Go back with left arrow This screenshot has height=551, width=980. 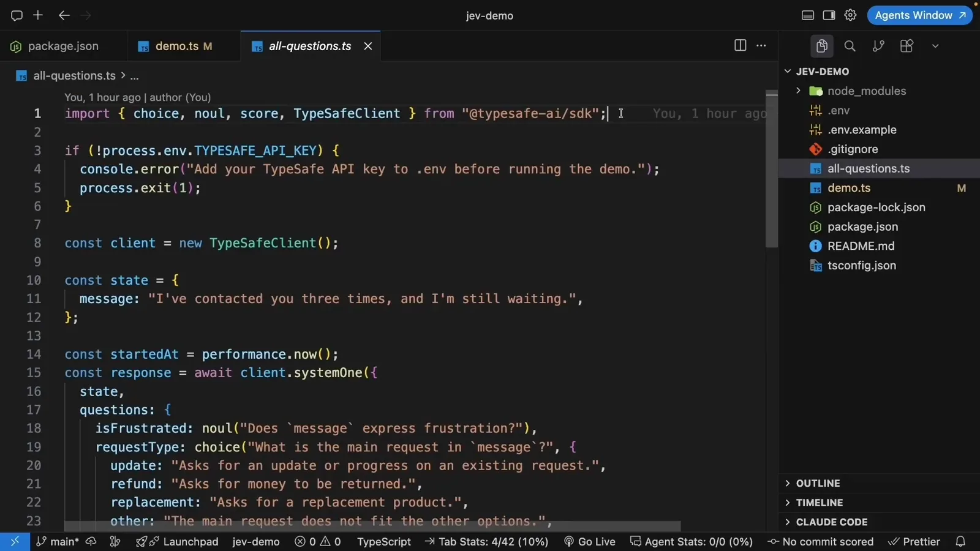[x=64, y=15]
